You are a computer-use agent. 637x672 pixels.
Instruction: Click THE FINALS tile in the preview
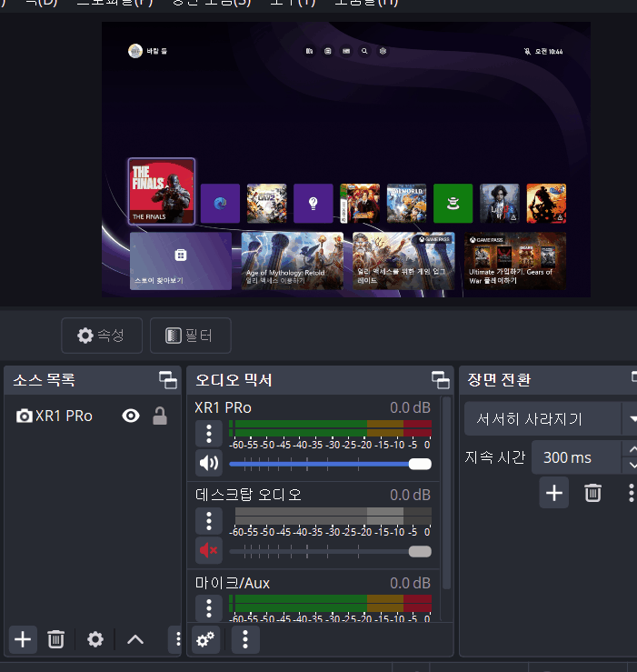click(162, 191)
